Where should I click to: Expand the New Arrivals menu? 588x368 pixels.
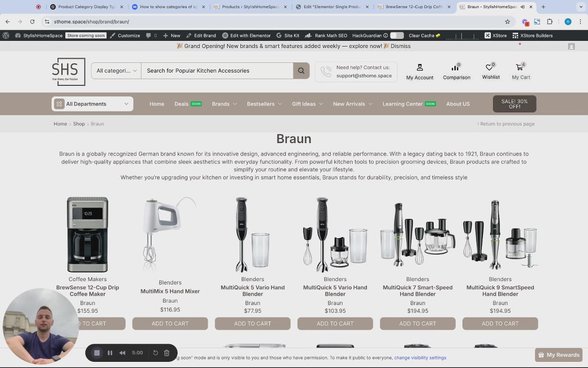353,104
